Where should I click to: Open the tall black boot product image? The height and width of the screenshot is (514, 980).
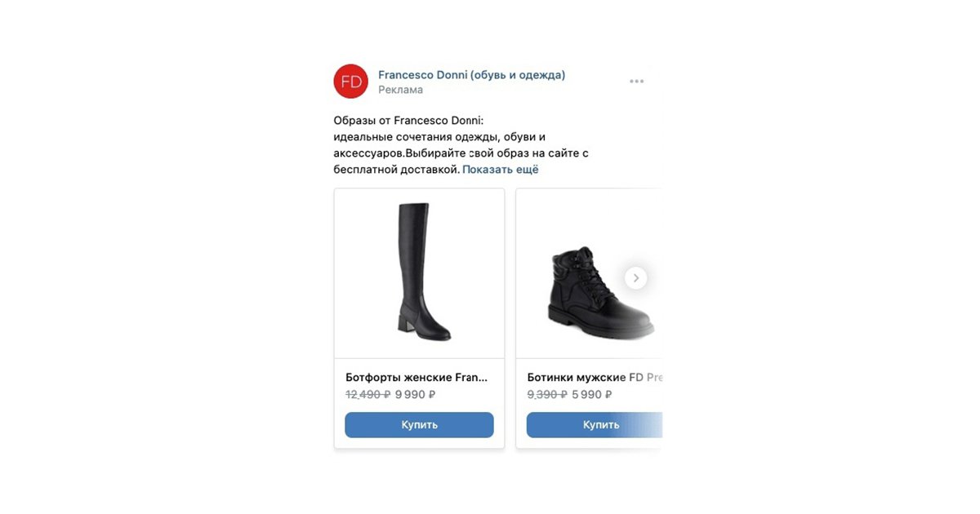pos(420,273)
